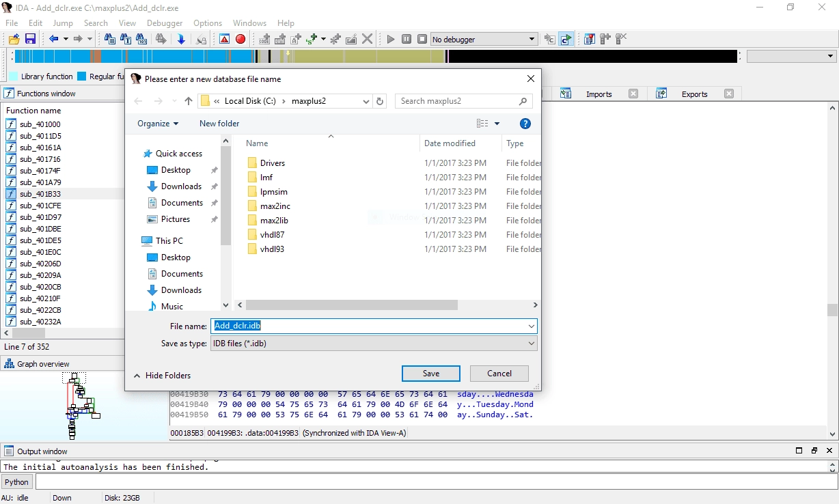Open the empty combo box right of navigation band
This screenshot has width=839, height=504.
click(792, 56)
